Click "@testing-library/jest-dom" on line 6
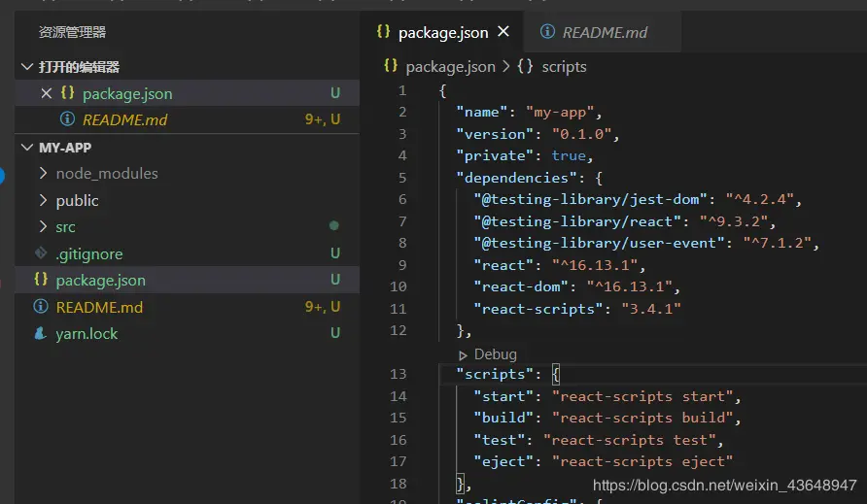This screenshot has height=504, width=867. [590, 199]
